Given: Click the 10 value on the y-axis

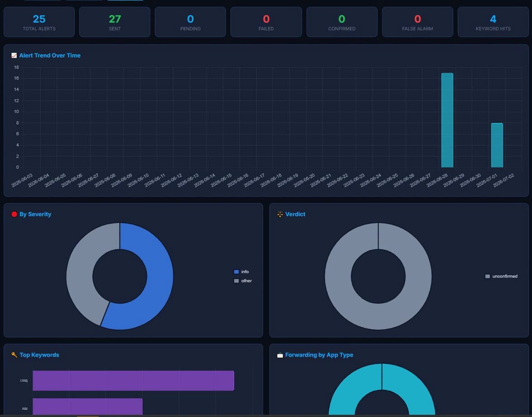Looking at the screenshot, I should coord(16,112).
